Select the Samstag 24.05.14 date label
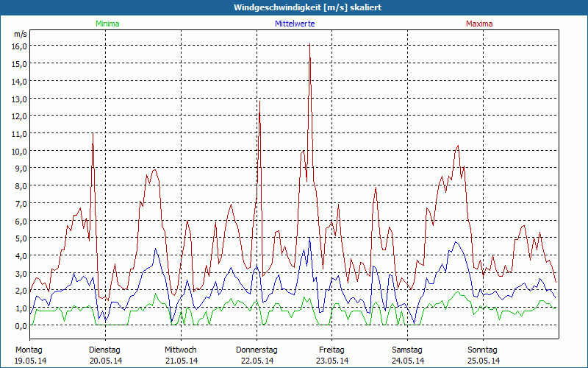Screen dimensions: 588x368 (407, 355)
